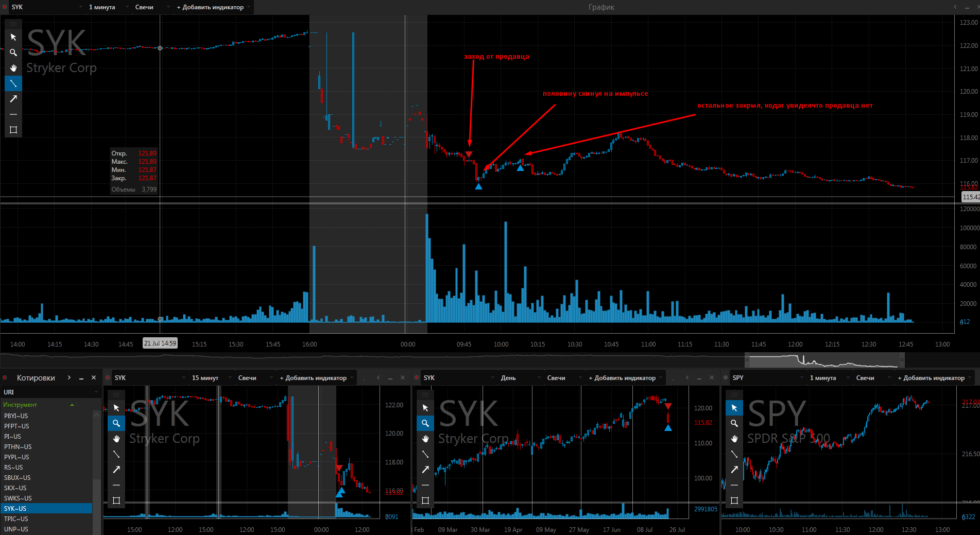Image resolution: width=980 pixels, height=535 pixels.
Task: Toggle link indicator dot of main SYK chart
Action: [x=5, y=7]
